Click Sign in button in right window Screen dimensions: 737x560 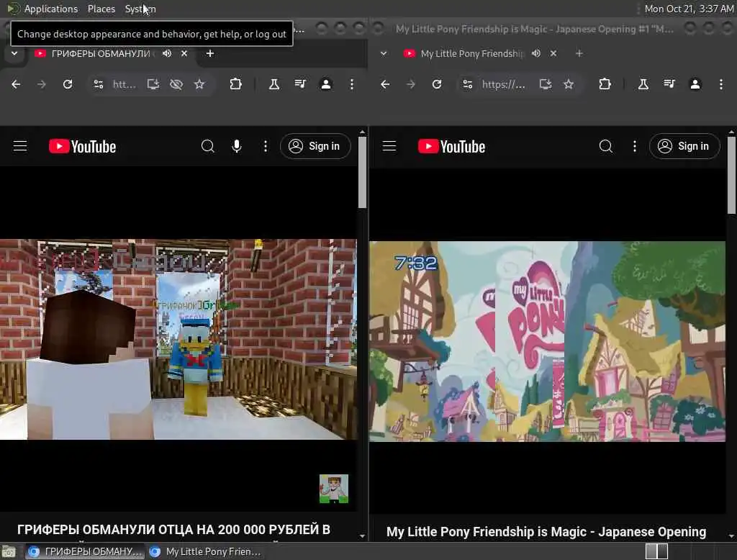[x=684, y=146]
